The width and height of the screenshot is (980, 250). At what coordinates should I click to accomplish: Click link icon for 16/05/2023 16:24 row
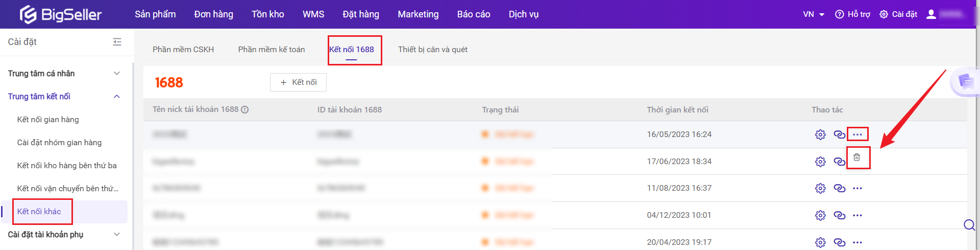click(840, 134)
